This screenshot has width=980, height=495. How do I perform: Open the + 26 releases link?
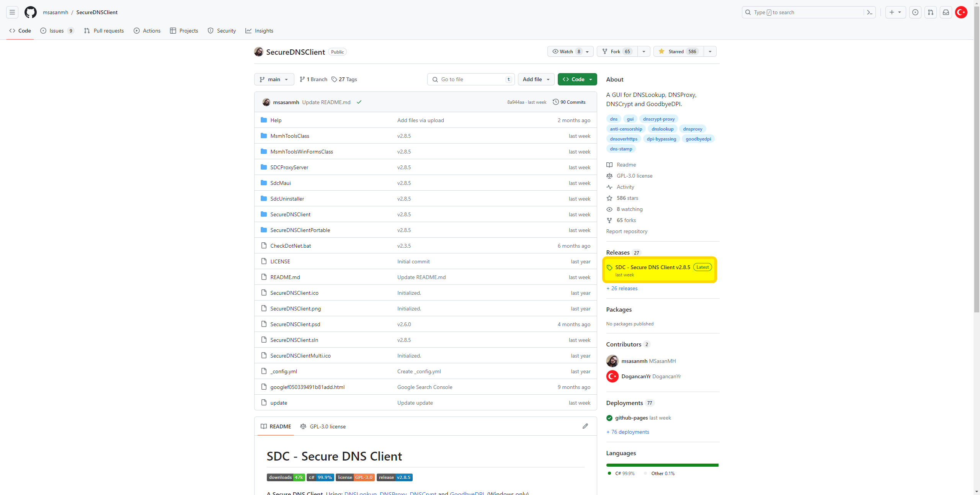pyautogui.click(x=622, y=288)
